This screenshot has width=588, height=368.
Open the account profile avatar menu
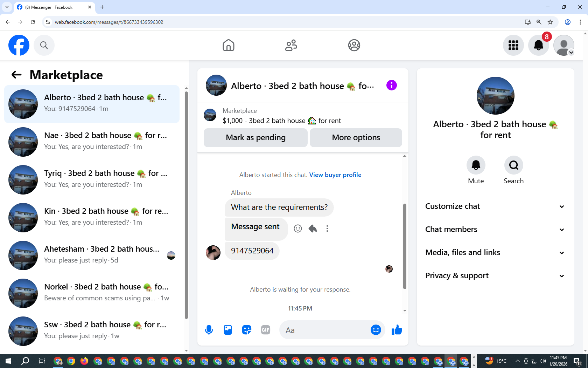tap(564, 45)
